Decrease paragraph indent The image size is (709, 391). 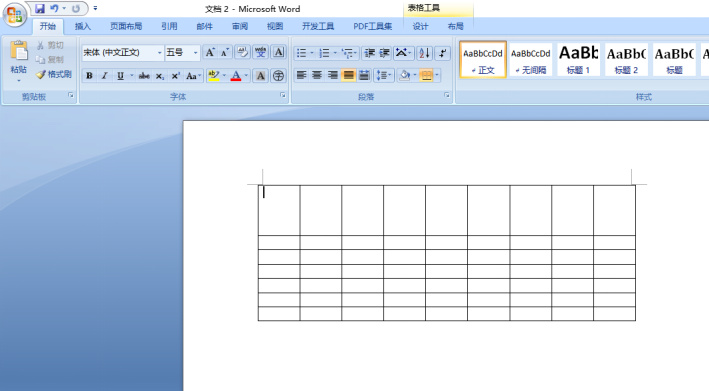(x=369, y=53)
